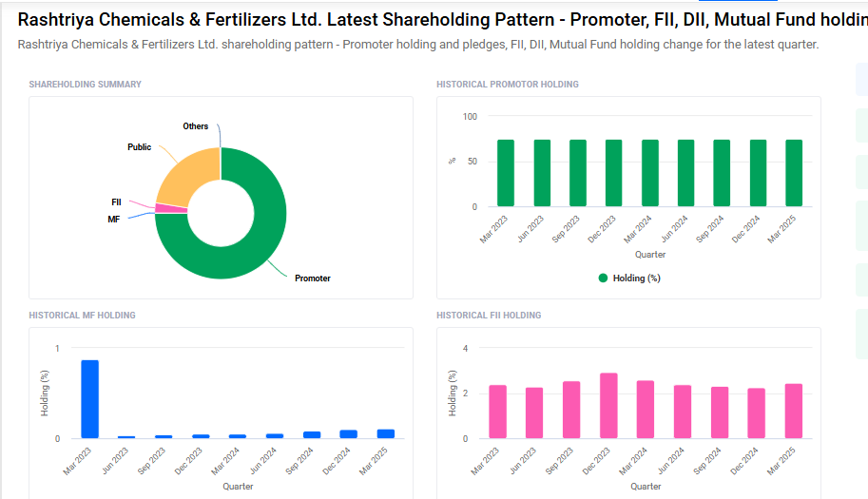Screen dimensions: 868x499
Task: Click Mar 2023 bar in MF holding chart
Action: (89, 399)
